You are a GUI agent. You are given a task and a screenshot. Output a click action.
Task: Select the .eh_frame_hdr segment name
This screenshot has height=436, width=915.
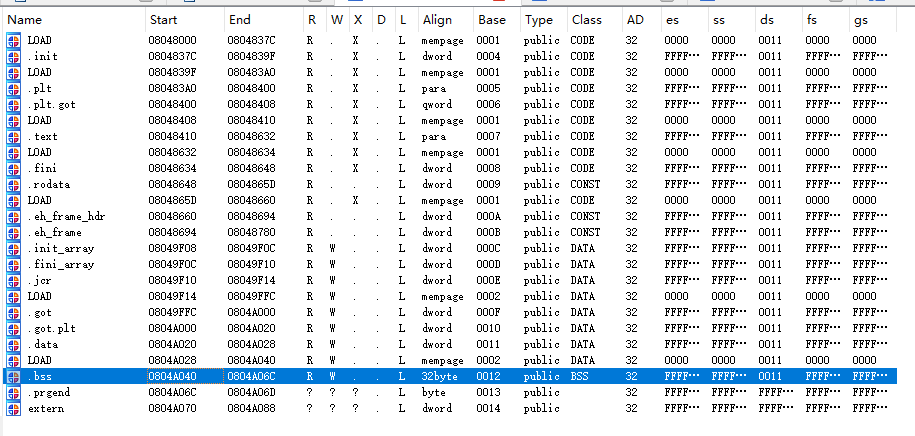point(66,217)
